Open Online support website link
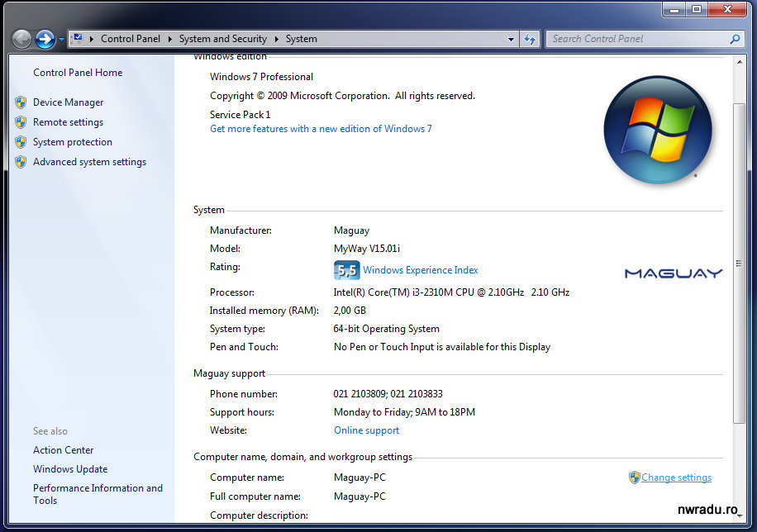Image resolution: width=757 pixels, height=532 pixels. pos(366,430)
